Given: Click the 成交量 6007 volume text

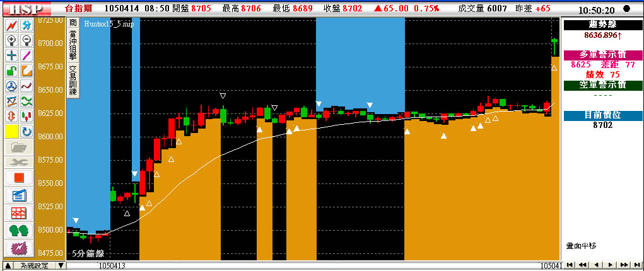Looking at the screenshot, I should tap(483, 8).
